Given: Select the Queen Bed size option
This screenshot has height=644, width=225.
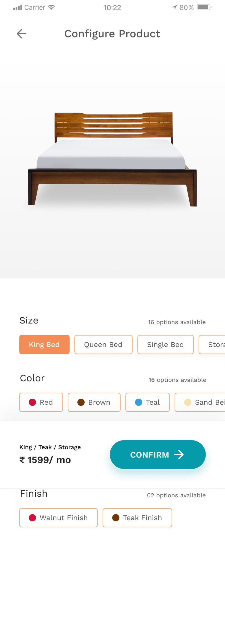Looking at the screenshot, I should click(x=103, y=345).
